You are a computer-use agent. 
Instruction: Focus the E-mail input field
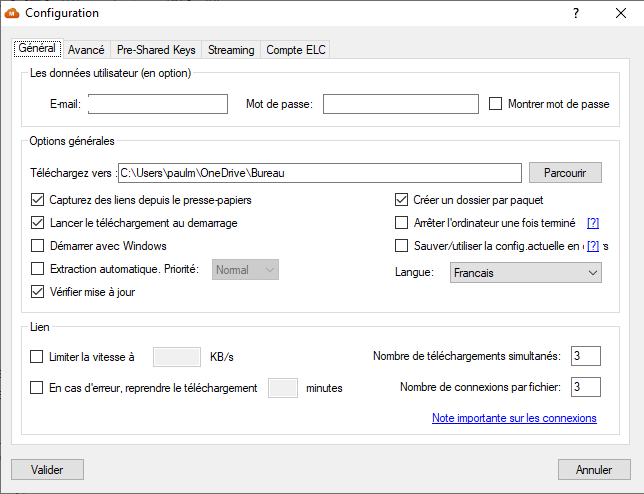click(x=157, y=104)
